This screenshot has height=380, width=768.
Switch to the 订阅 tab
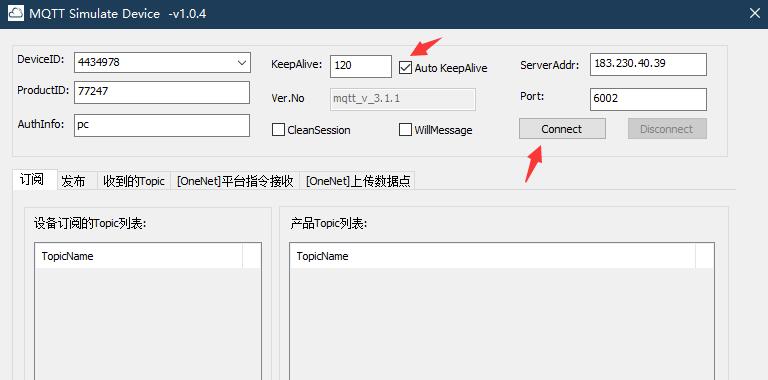pos(34,180)
